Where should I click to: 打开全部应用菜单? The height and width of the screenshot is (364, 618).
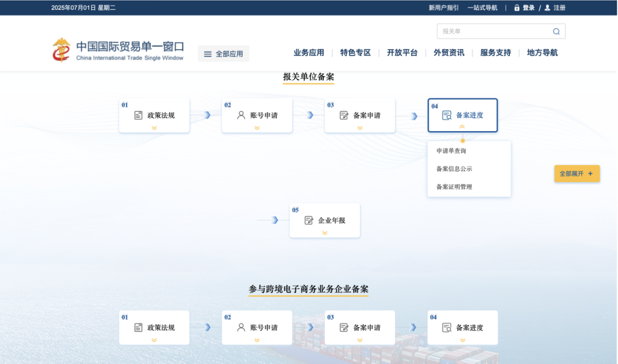click(223, 53)
